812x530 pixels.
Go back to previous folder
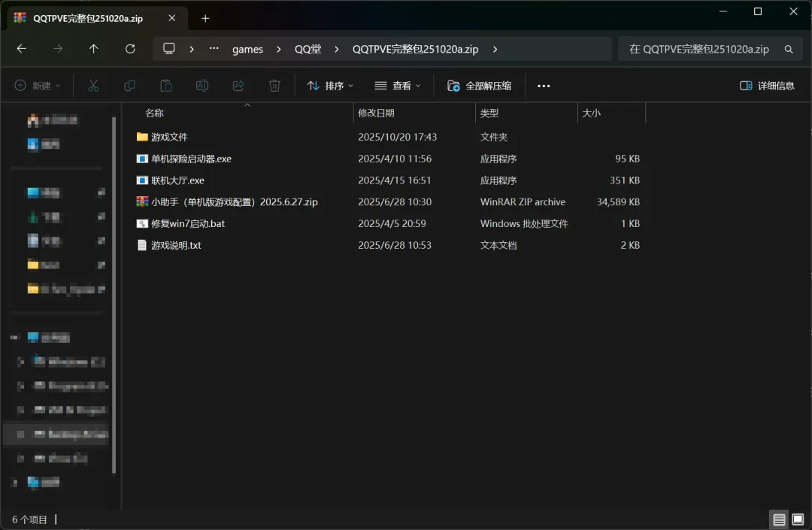22,49
